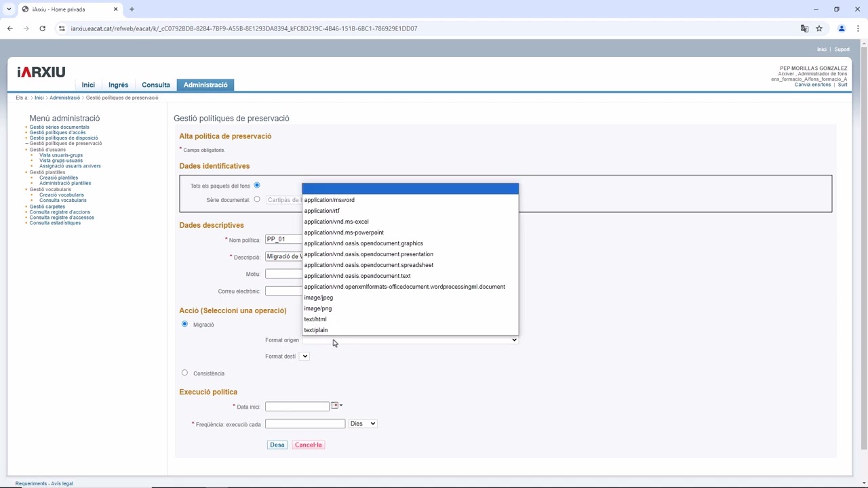Choose application/vnd.ms-excel option
The width and height of the screenshot is (868, 488).
(x=410, y=222)
